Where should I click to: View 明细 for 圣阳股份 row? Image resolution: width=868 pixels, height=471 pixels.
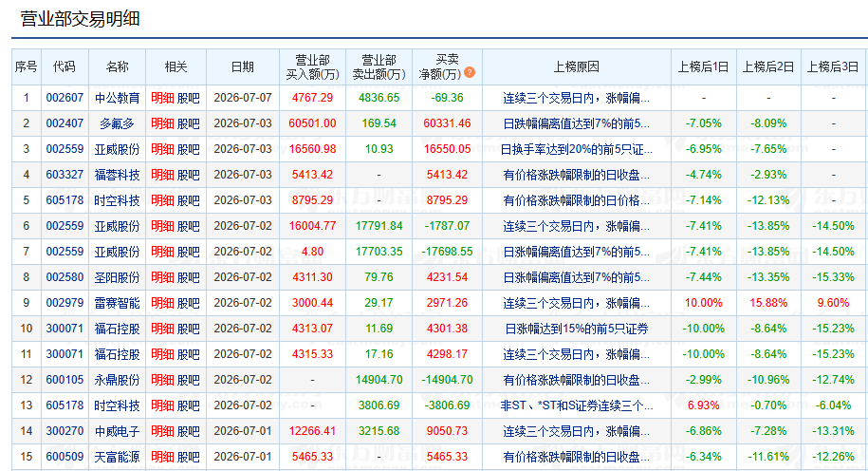[162, 277]
